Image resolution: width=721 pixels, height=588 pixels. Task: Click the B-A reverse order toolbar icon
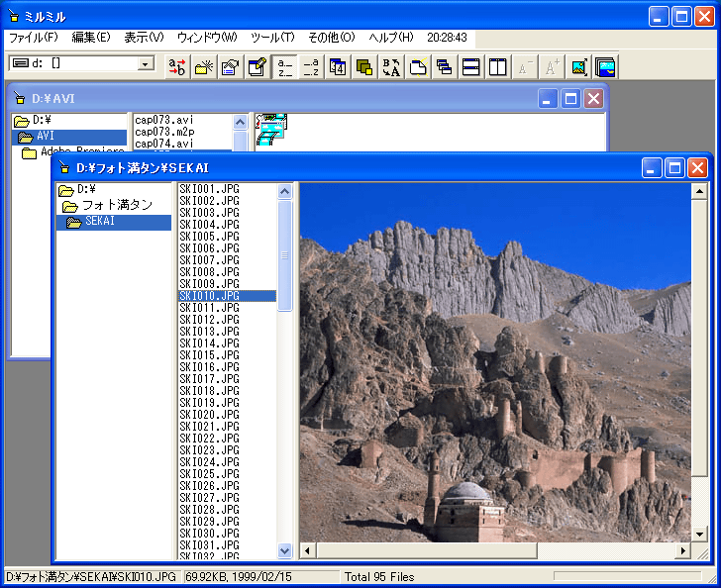click(391, 67)
